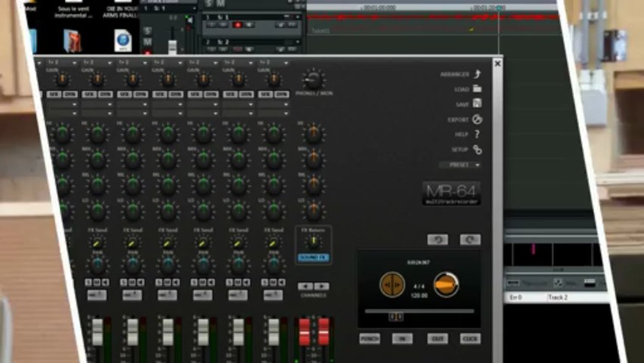Click the Export icon

point(477,119)
